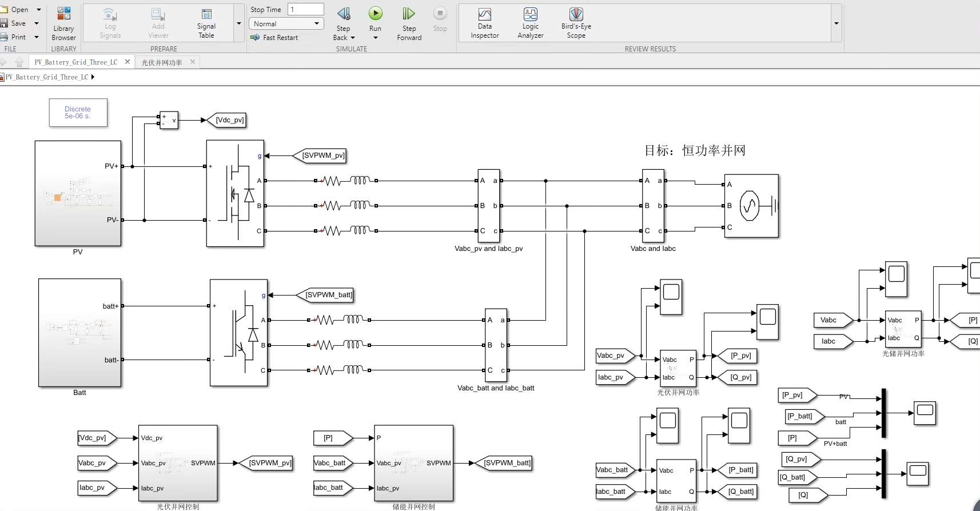Select the PV inverter bridge block

[235, 193]
